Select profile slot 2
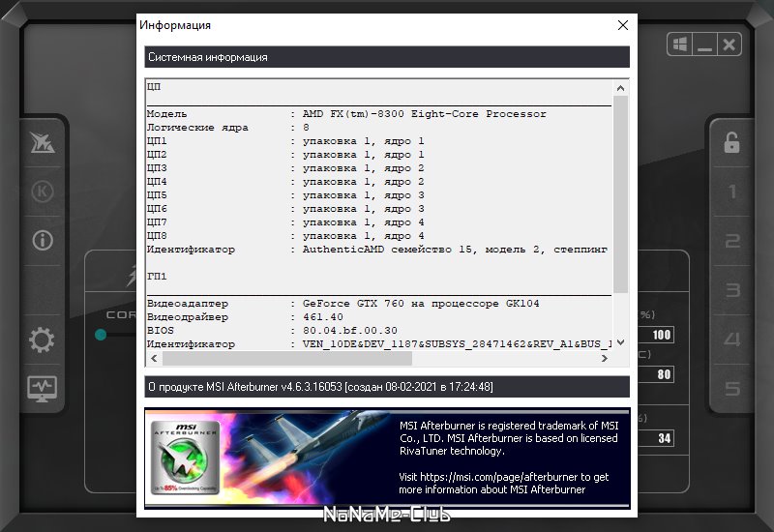Viewport: 774px width, 532px height. [732, 241]
